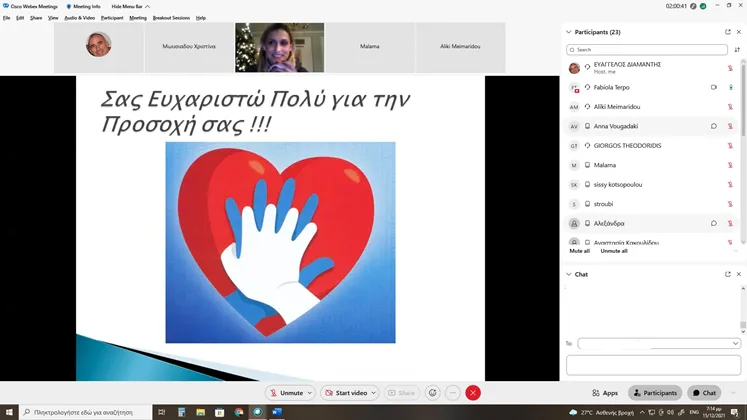Screen dimensions: 747x420
Task: Toggle the Participants panel button
Action: pos(654,393)
